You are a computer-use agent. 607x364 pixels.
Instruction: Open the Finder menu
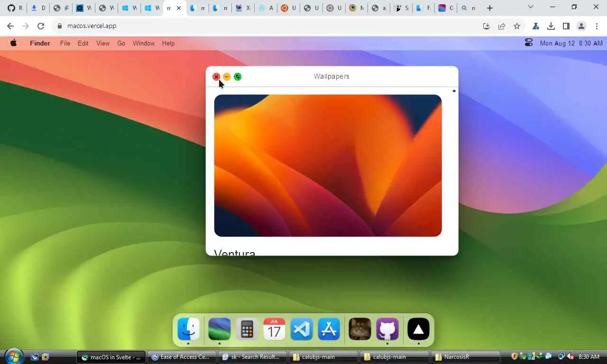[x=40, y=43]
